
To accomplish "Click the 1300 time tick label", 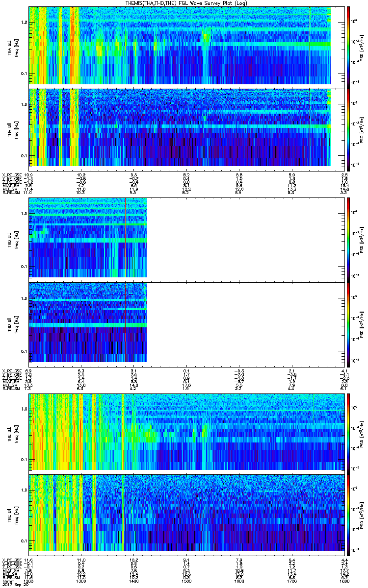I will click(81, 581).
